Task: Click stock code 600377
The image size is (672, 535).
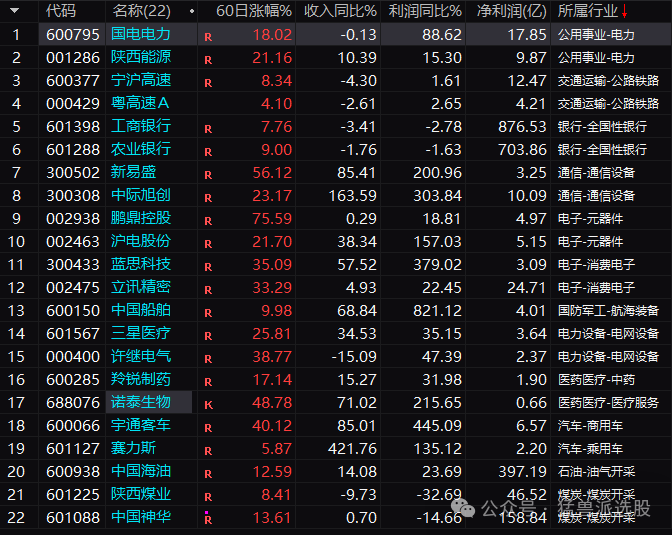Action: pos(73,81)
